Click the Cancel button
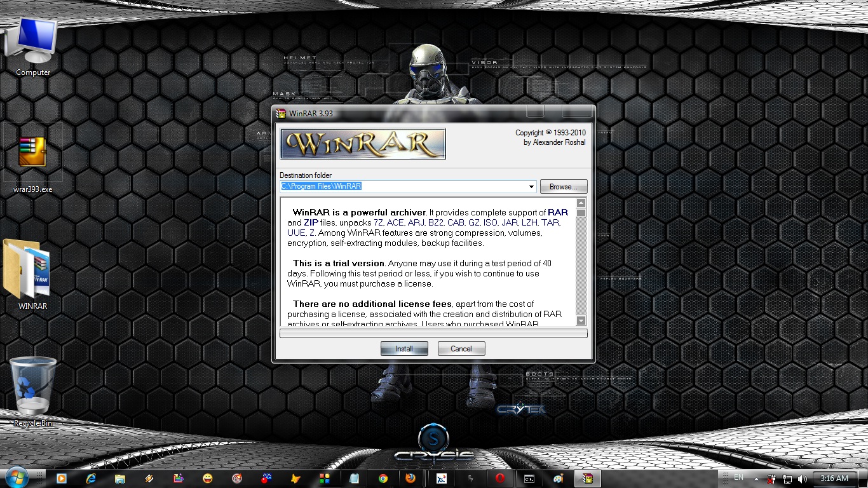Screen dimensions: 868x488 click(x=461, y=349)
